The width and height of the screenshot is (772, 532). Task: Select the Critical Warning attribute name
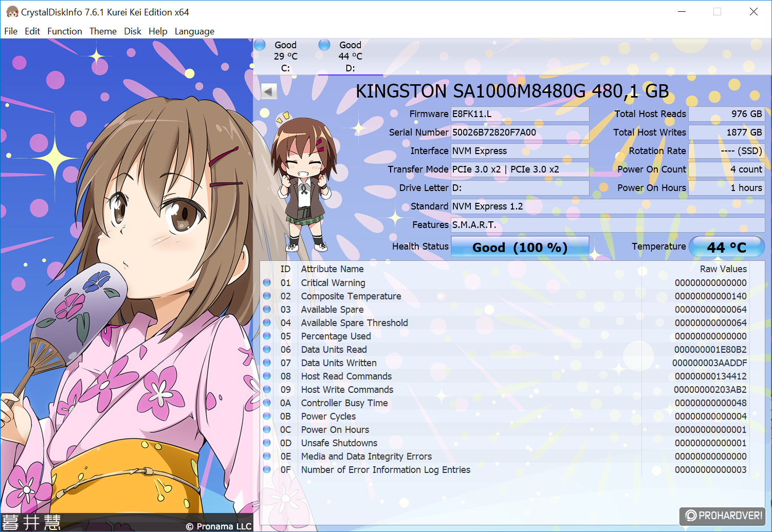pos(333,283)
